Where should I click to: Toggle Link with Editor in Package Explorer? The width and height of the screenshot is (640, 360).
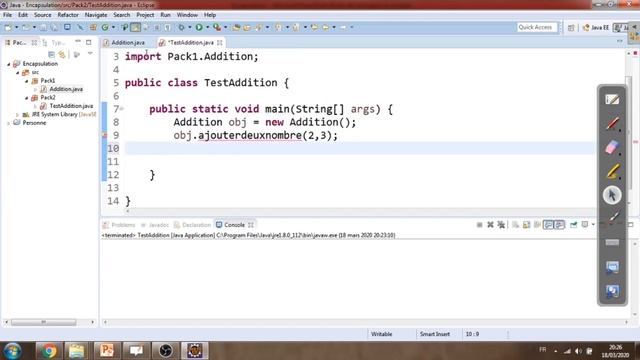click(62, 54)
